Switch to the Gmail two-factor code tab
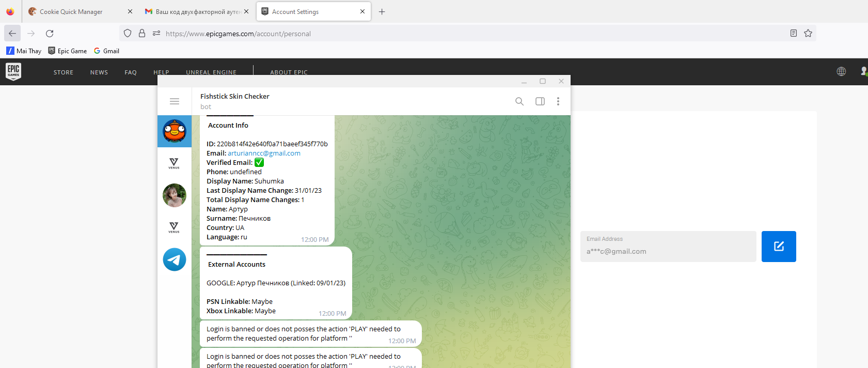 click(196, 11)
